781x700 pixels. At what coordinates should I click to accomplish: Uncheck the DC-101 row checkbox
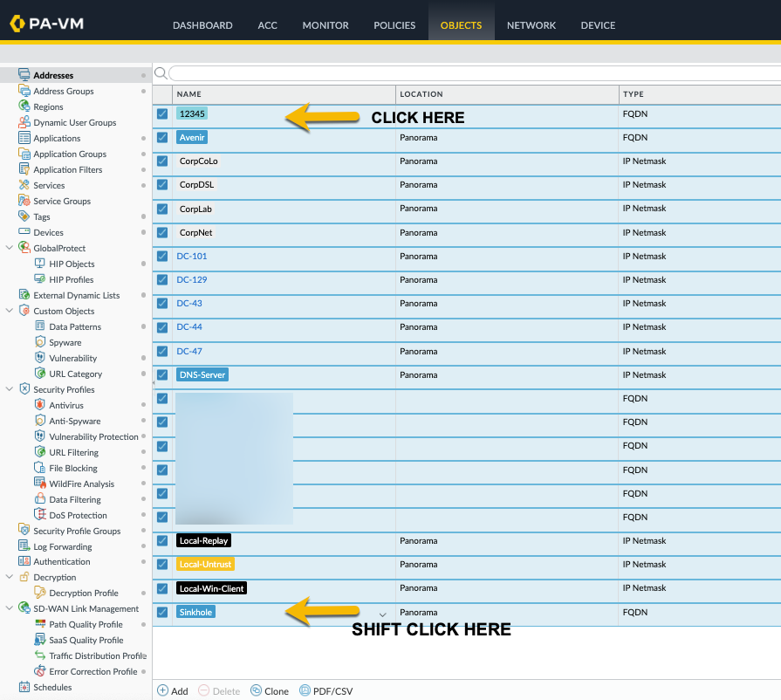click(162, 256)
